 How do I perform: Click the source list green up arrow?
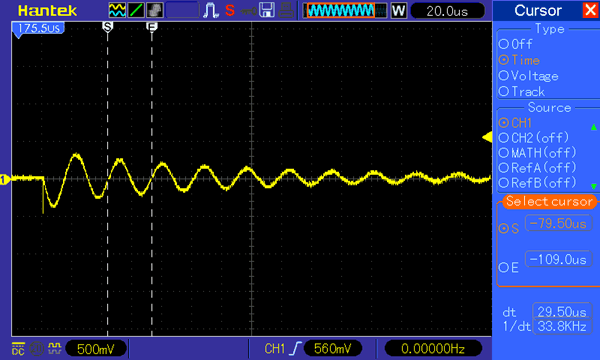593,127
